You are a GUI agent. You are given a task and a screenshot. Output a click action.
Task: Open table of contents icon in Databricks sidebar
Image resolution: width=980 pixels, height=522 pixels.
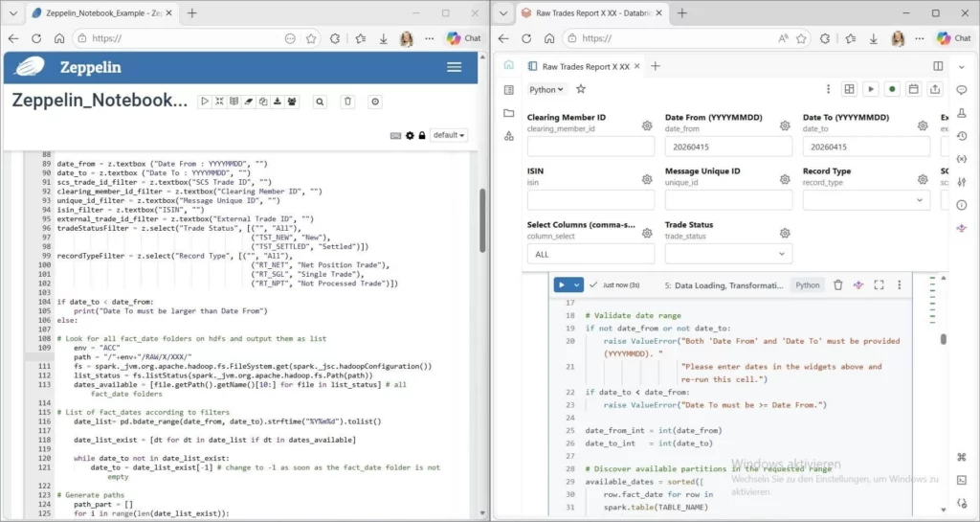tap(509, 90)
